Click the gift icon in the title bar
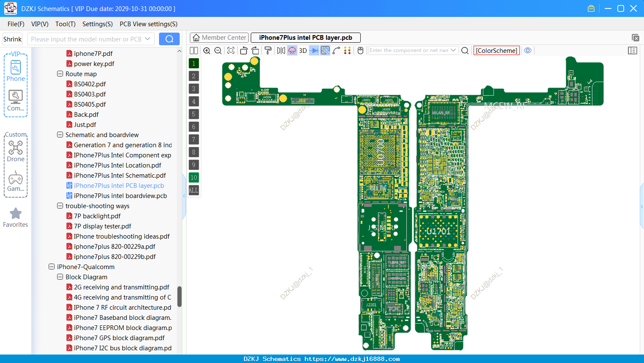Screen dimensions: 644x363 point(591,8)
